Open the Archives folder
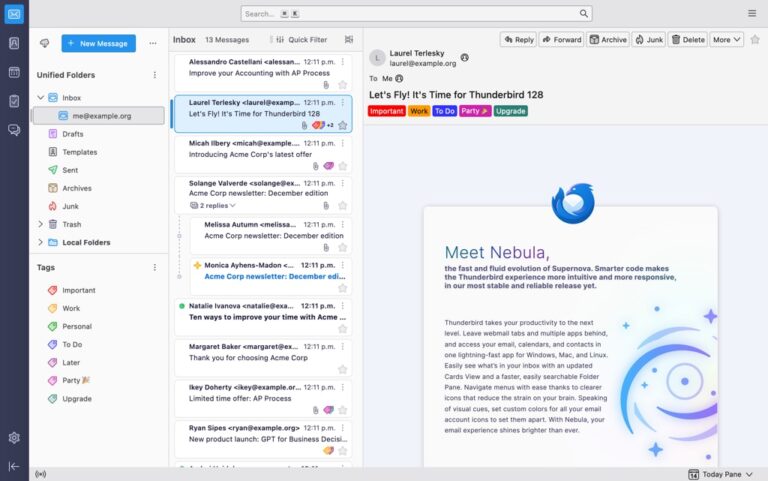 coord(77,188)
